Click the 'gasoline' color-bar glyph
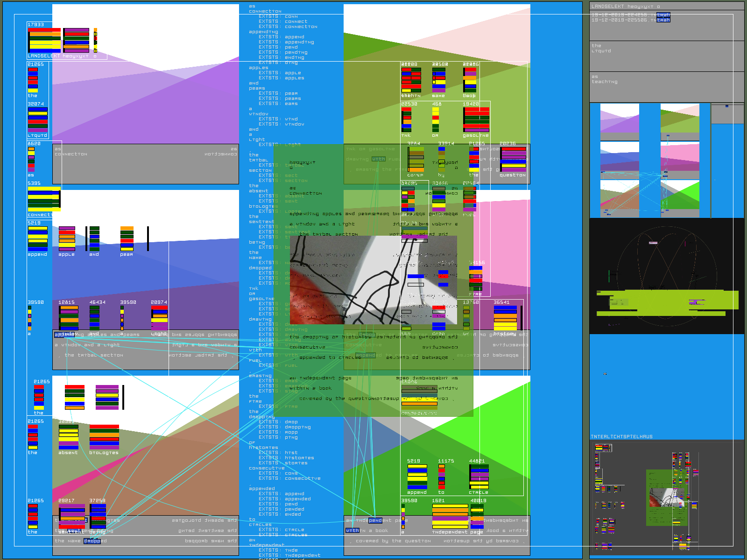Image resolution: width=747 pixels, height=560 pixels. click(476, 120)
